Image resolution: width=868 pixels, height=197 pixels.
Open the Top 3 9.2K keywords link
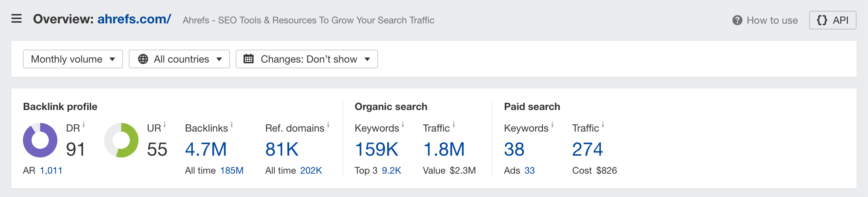click(x=391, y=170)
